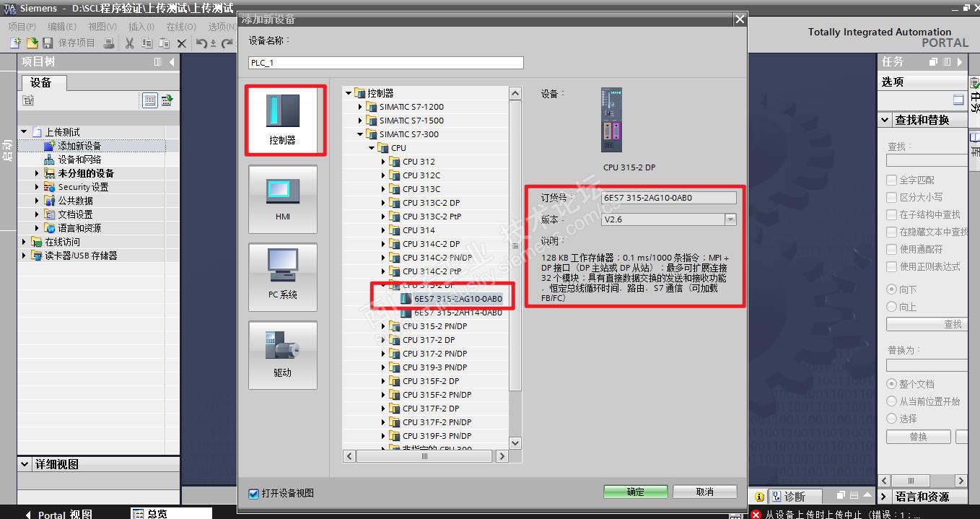Expand the 语言和资源 panel section
Screen dimensions: 980x519
(885, 497)
